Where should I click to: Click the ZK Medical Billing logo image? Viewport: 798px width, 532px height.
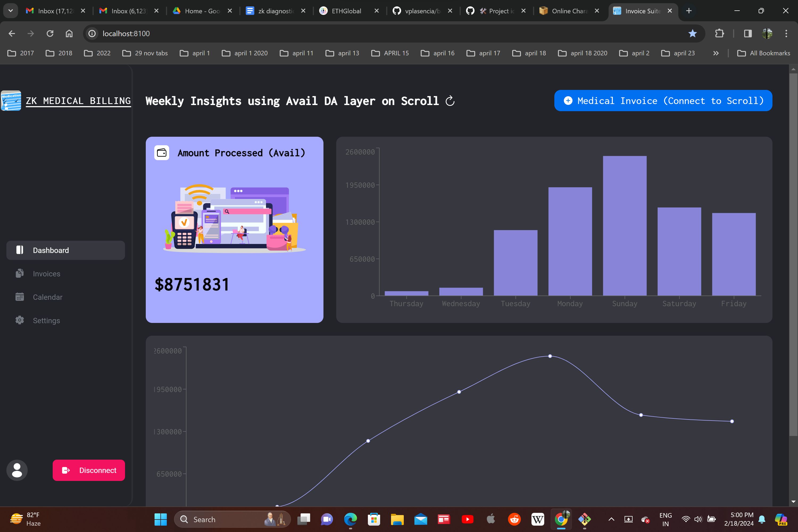11,101
